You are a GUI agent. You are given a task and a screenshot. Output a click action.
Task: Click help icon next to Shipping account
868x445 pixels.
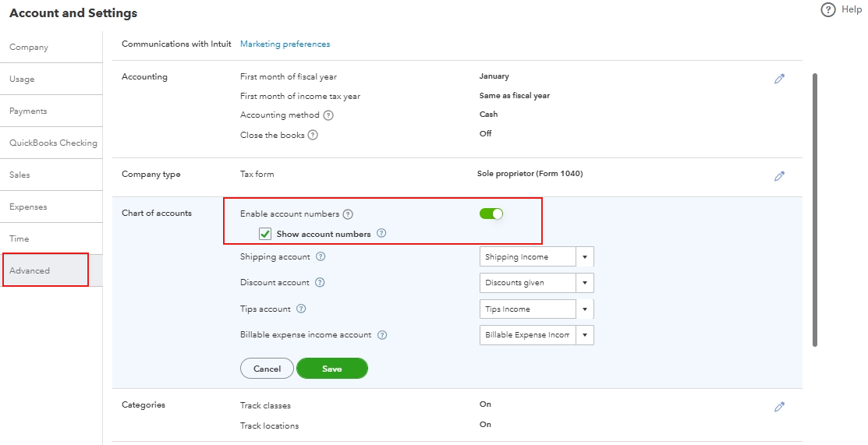(321, 257)
